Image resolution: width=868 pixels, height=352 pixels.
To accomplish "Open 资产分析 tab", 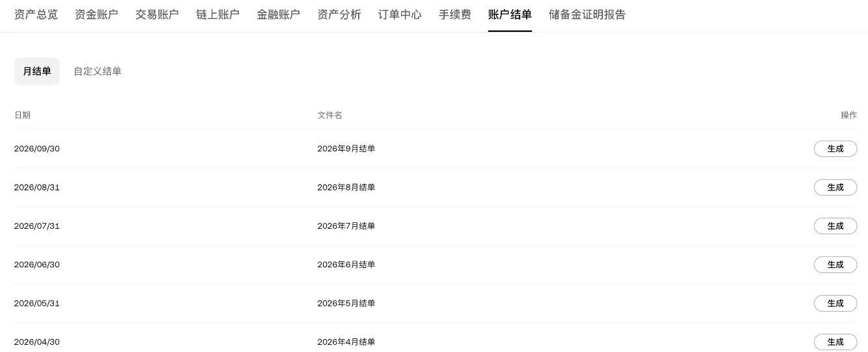I will [339, 14].
